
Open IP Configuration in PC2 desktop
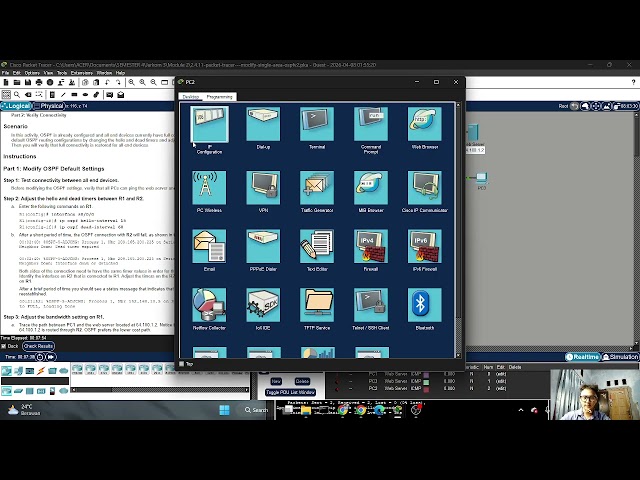209,124
